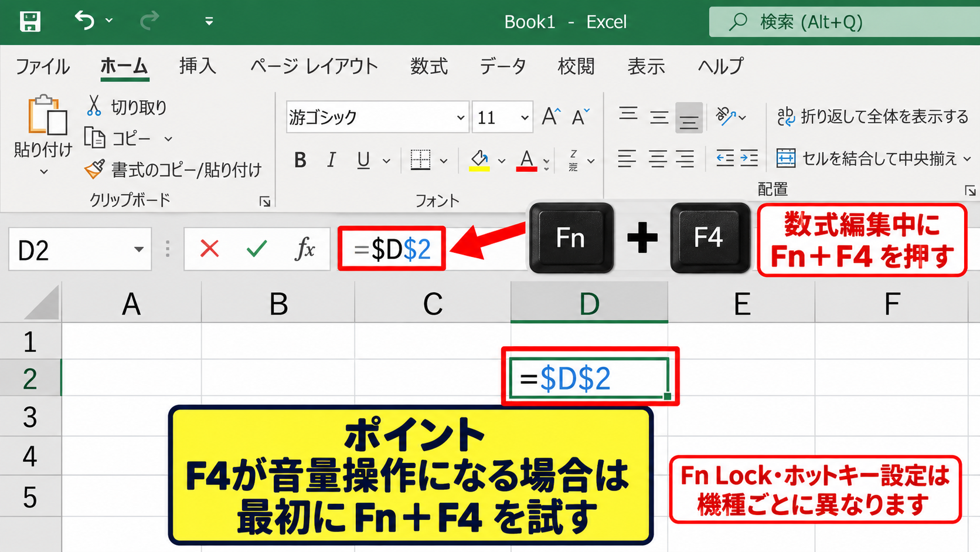Increase font size with large A icon
The image size is (980, 552).
coord(551,116)
